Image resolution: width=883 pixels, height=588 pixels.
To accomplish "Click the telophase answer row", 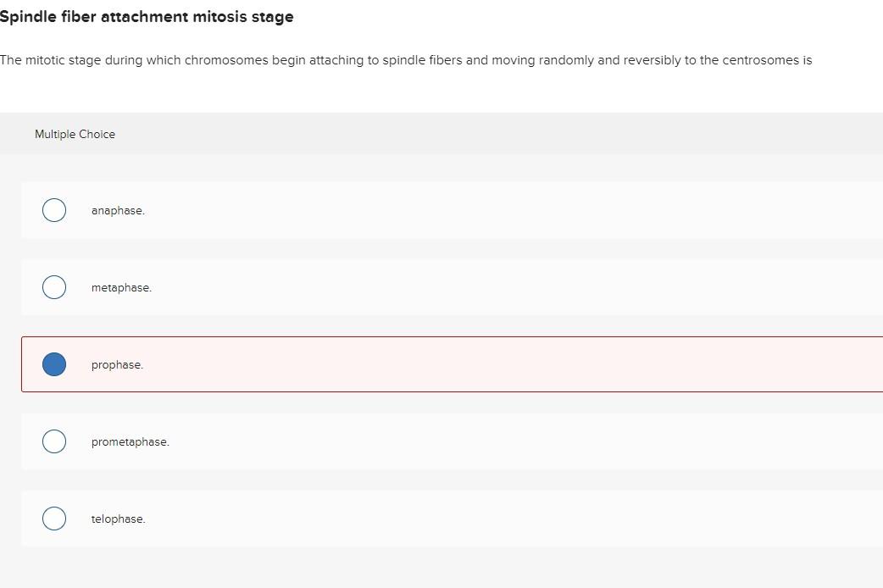I will (424, 519).
